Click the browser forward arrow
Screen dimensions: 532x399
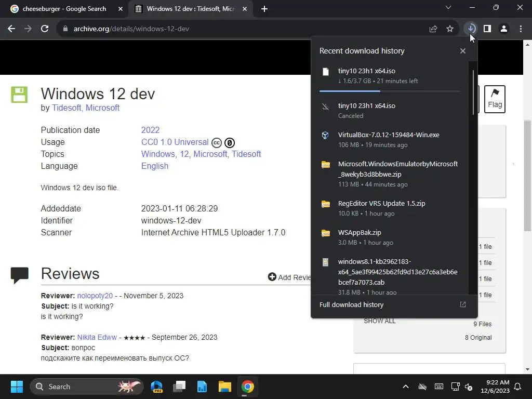click(28, 29)
